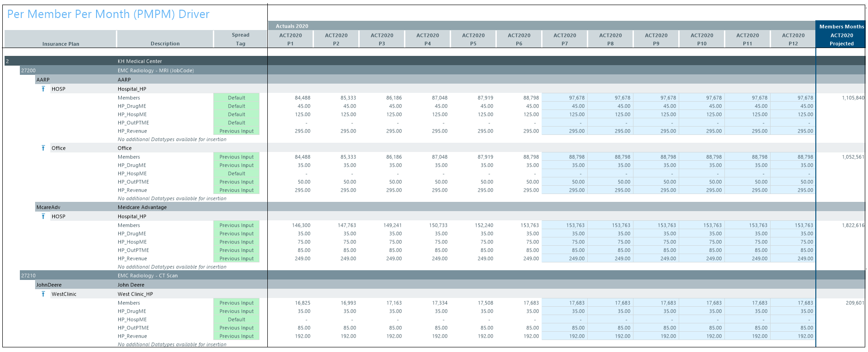
Task: Click the ACT2020 P12 column header
Action: [793, 39]
